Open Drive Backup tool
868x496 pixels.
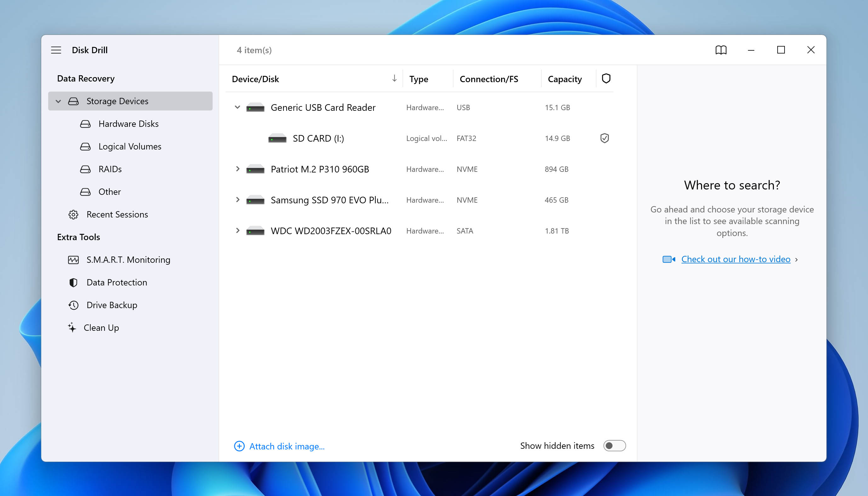pos(112,304)
